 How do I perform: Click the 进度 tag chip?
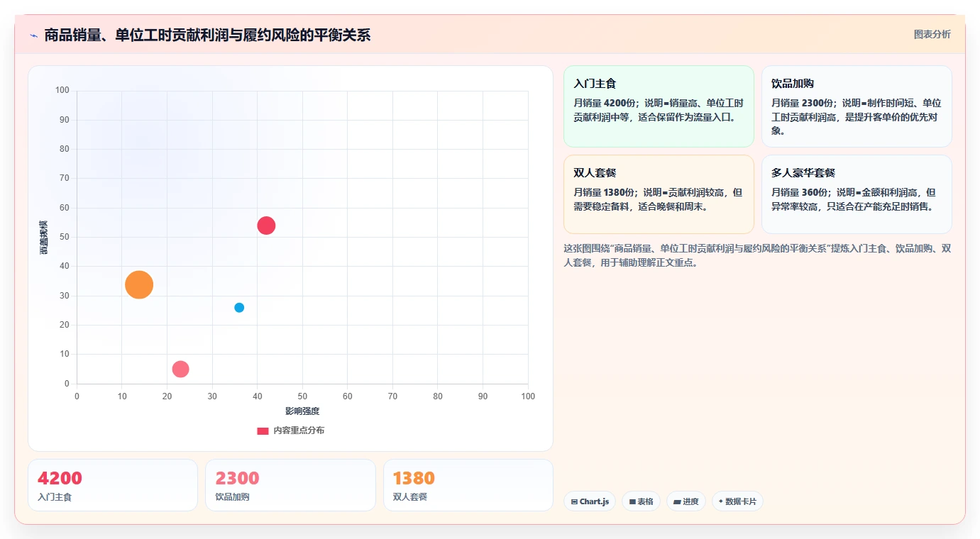[686, 501]
